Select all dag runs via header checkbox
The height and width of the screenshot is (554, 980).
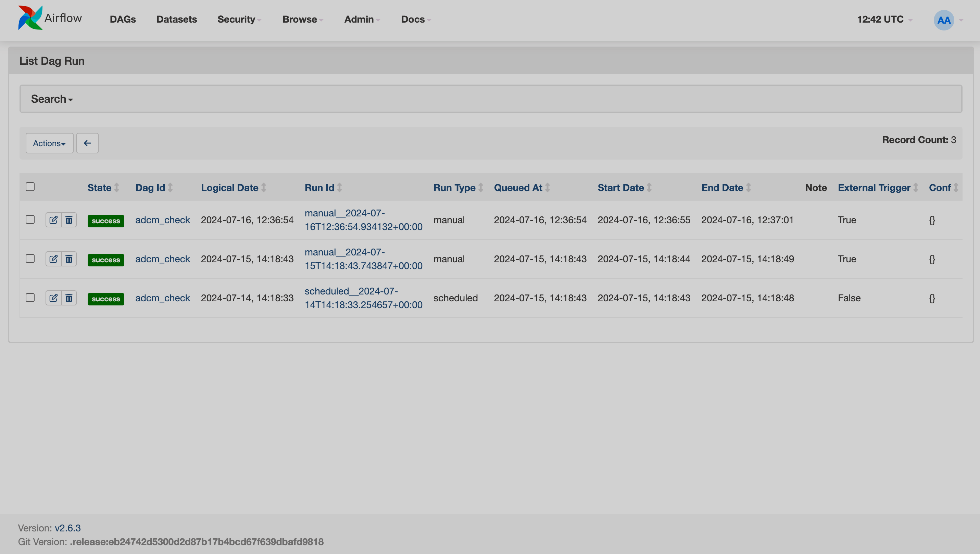pyautogui.click(x=30, y=187)
